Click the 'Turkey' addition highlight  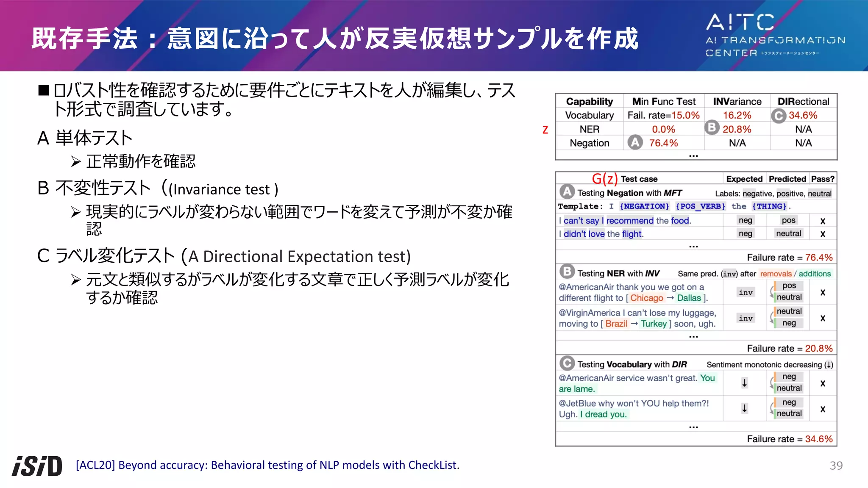point(654,324)
